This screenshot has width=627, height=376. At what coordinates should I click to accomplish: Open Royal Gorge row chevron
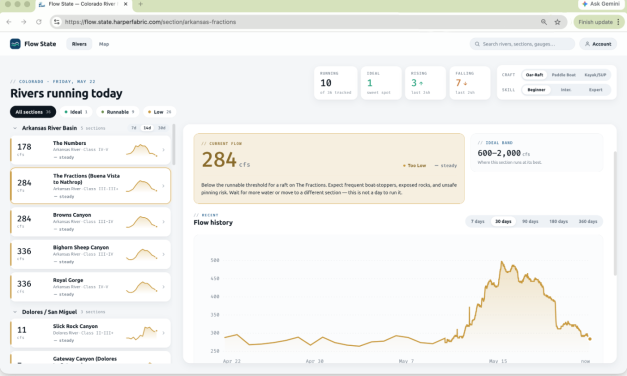pyautogui.click(x=164, y=287)
